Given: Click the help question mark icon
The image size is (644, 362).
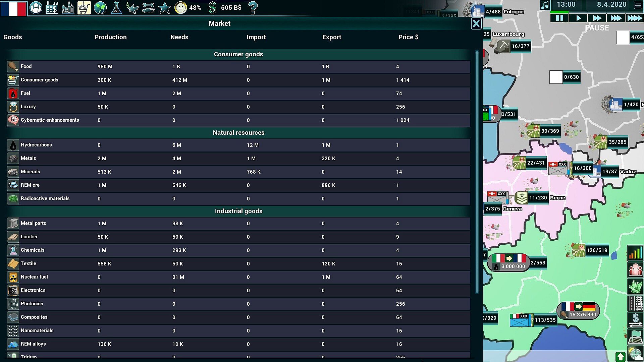Looking at the screenshot, I should pos(253,8).
